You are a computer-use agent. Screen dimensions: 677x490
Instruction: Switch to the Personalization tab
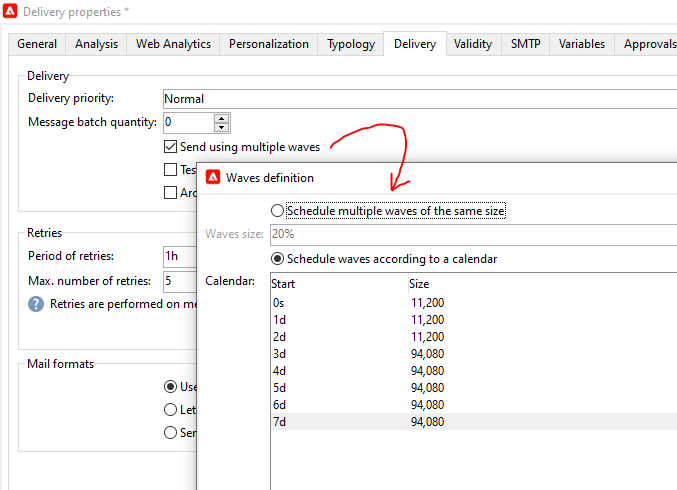(268, 44)
